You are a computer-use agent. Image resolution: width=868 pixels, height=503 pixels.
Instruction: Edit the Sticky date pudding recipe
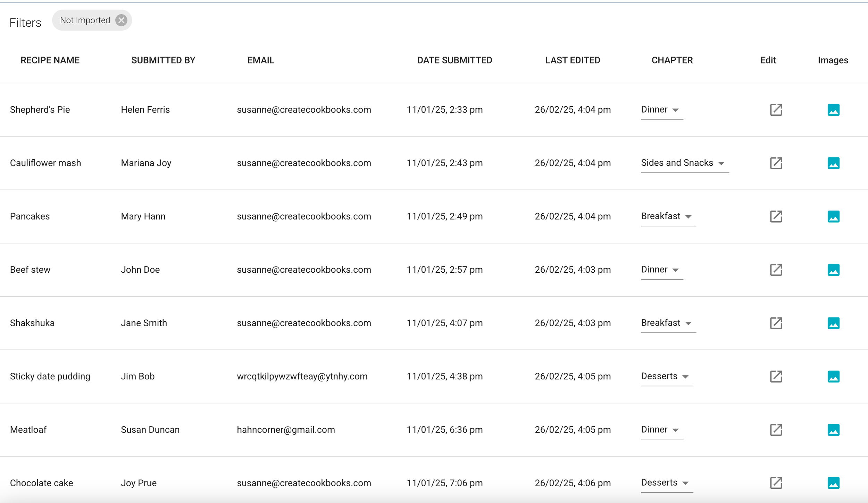coord(776,377)
